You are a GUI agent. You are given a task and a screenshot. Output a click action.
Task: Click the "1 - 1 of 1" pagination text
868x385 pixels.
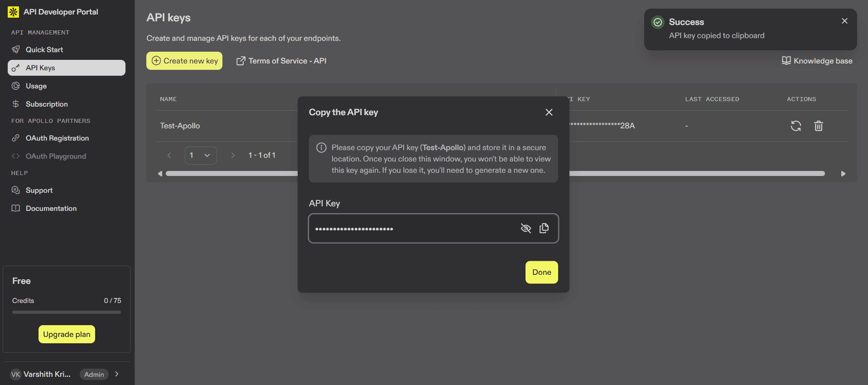coord(262,156)
